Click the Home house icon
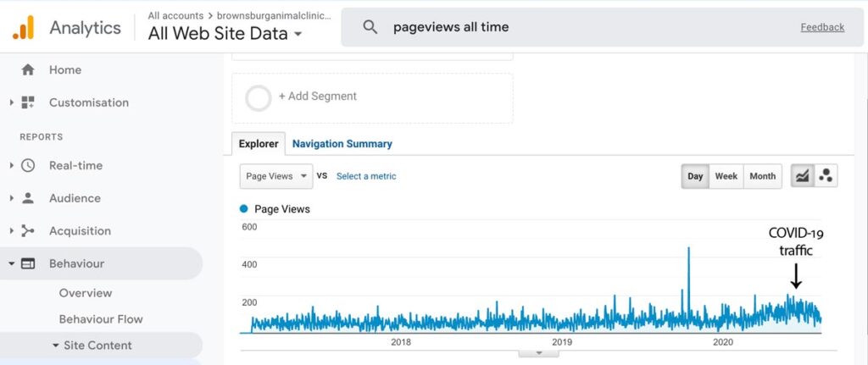 28,69
